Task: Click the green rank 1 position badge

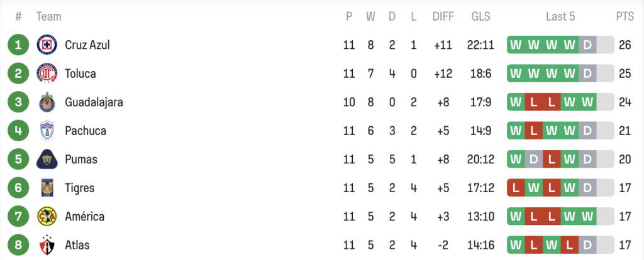Action: (x=18, y=45)
